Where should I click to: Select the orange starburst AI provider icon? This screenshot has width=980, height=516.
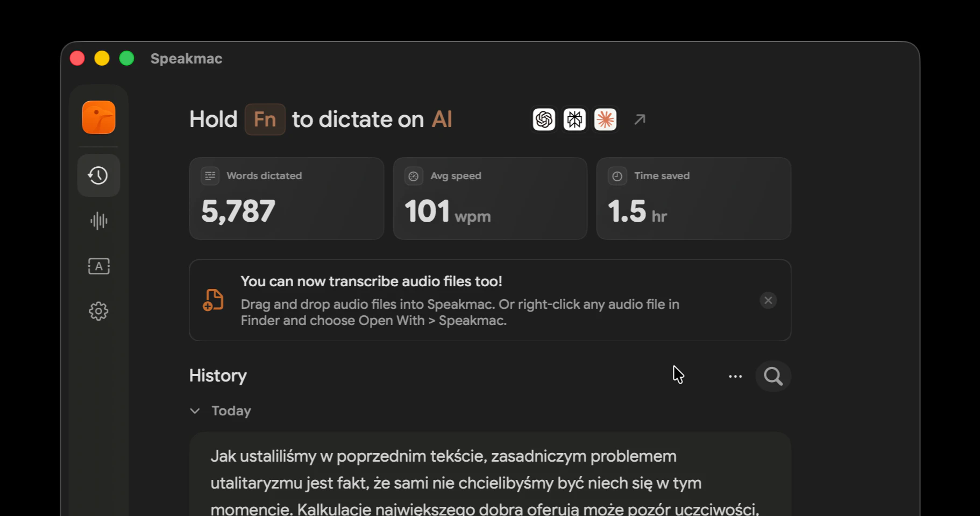point(605,119)
